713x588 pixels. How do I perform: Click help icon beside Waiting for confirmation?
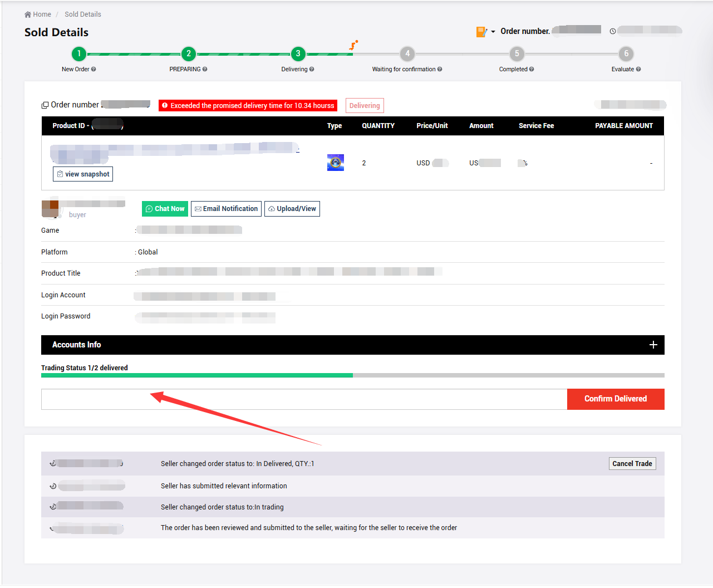coord(440,70)
